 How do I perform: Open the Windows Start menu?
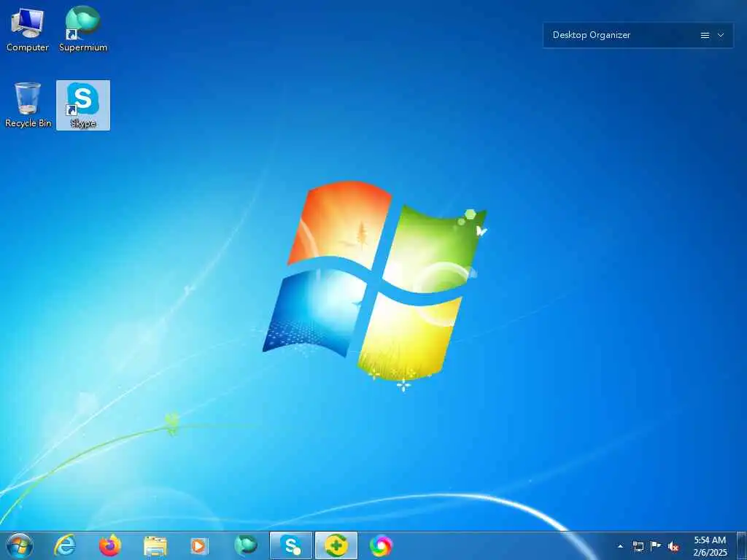coord(20,545)
